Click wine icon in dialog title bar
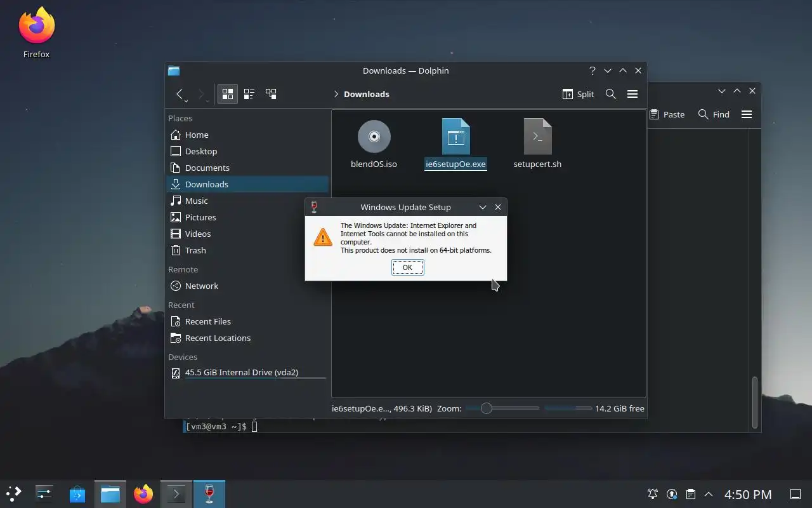 pyautogui.click(x=314, y=207)
